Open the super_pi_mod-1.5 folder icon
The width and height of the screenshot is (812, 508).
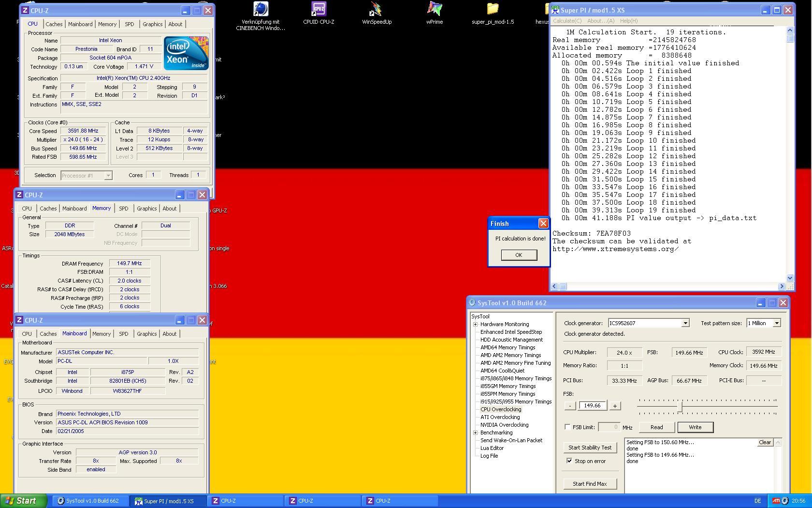coord(493,9)
